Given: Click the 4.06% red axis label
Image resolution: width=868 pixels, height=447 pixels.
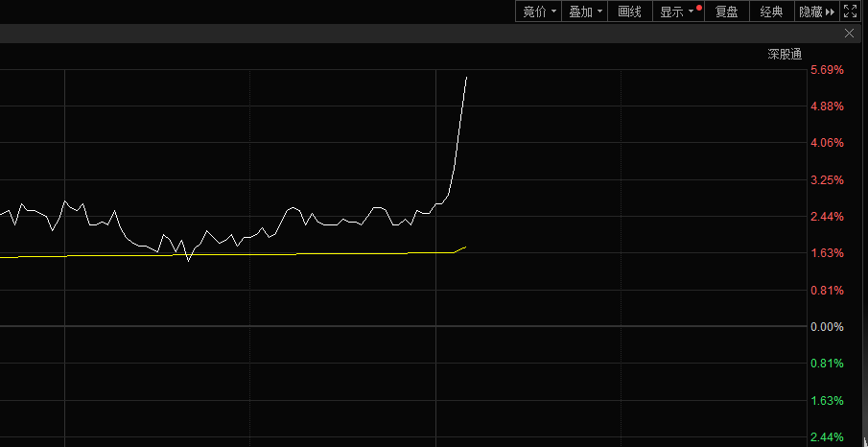Looking at the screenshot, I should (x=827, y=143).
